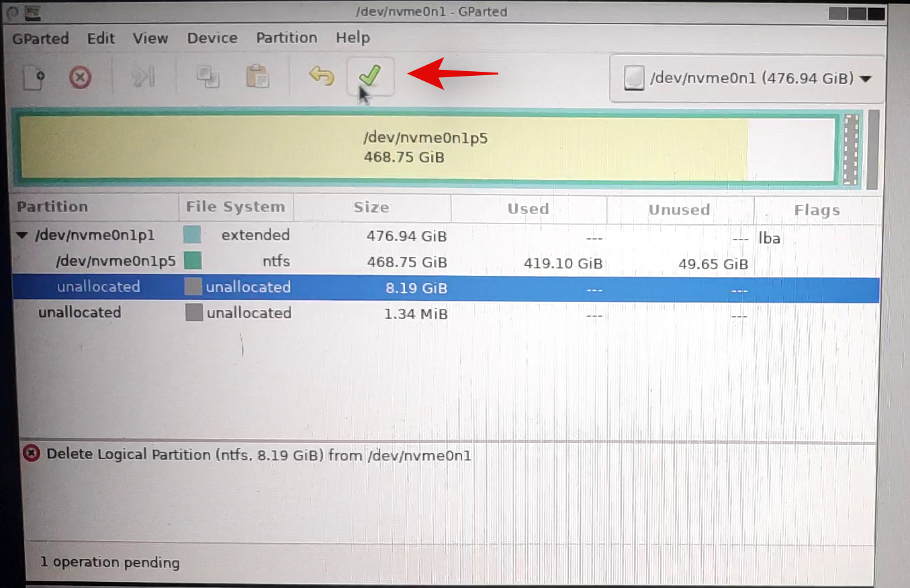Click the New partition toolbar icon
The height and width of the screenshot is (588, 910).
click(34, 77)
